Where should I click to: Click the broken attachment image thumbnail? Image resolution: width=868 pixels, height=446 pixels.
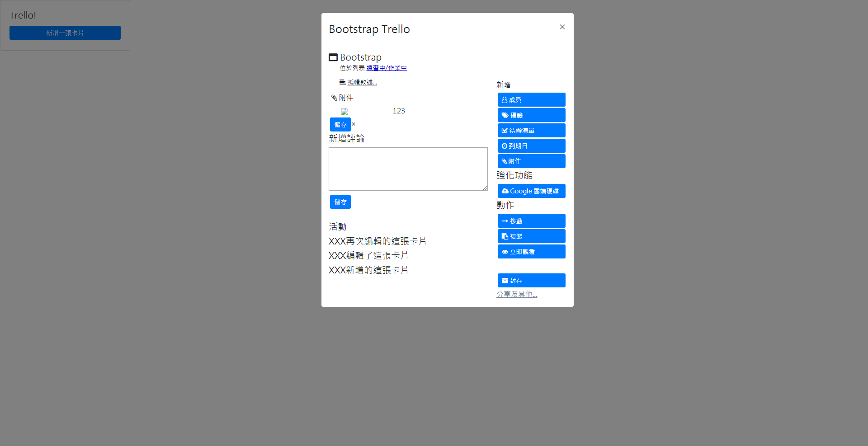pyautogui.click(x=344, y=112)
